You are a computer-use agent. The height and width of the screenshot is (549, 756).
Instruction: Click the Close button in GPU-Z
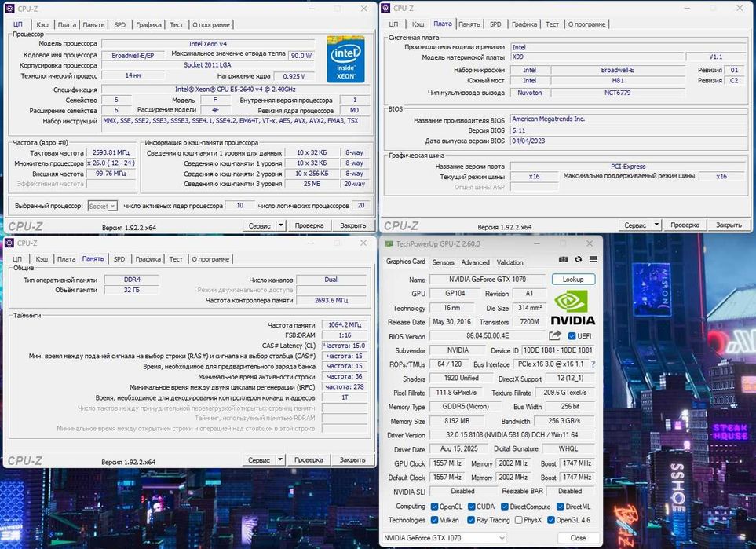[578, 538]
